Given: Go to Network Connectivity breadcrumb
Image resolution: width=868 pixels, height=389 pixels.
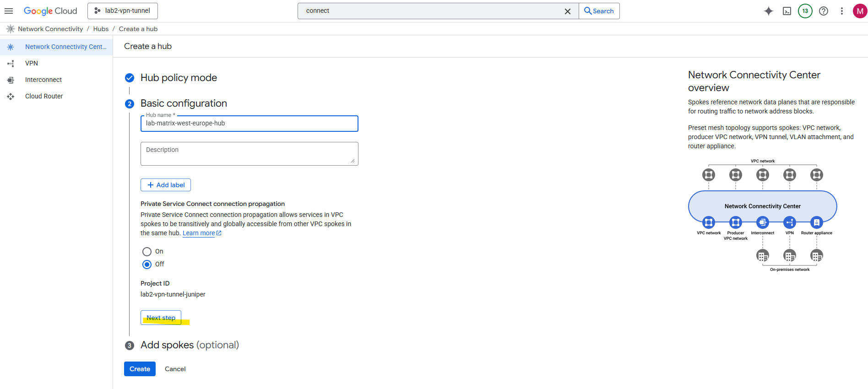Looking at the screenshot, I should pyautogui.click(x=50, y=29).
